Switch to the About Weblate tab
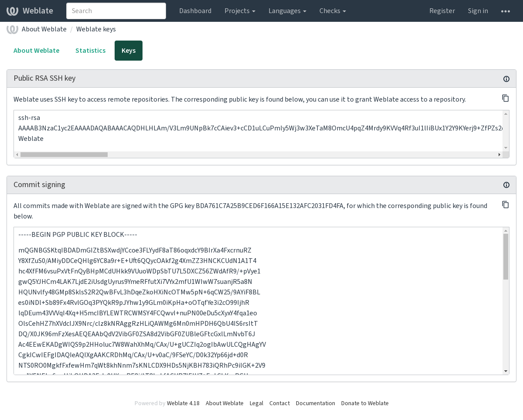 (x=37, y=51)
